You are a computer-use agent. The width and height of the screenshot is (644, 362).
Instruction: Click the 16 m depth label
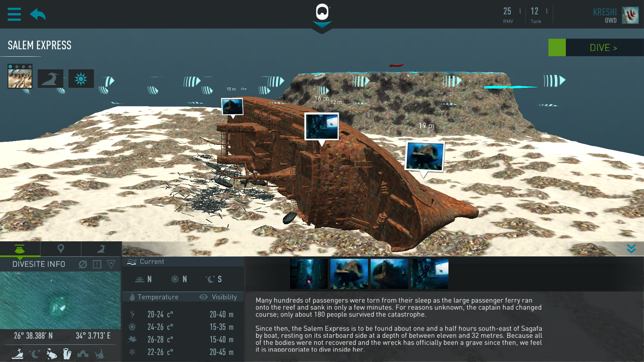pos(322,99)
